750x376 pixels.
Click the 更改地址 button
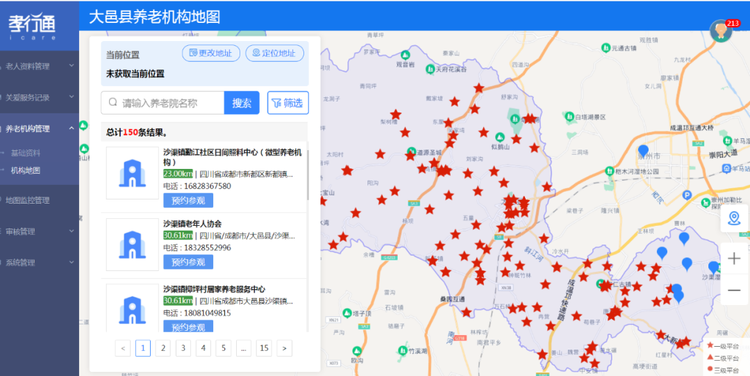[x=210, y=53]
